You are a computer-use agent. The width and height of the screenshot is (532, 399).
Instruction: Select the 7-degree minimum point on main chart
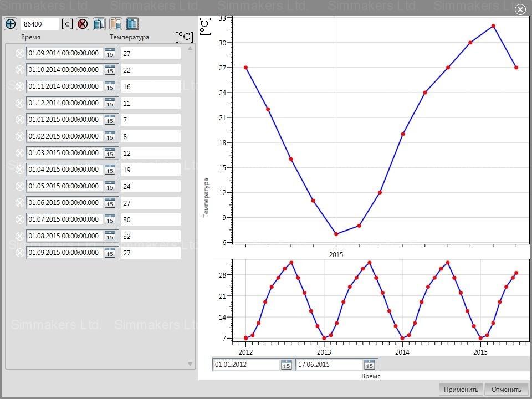[336, 234]
